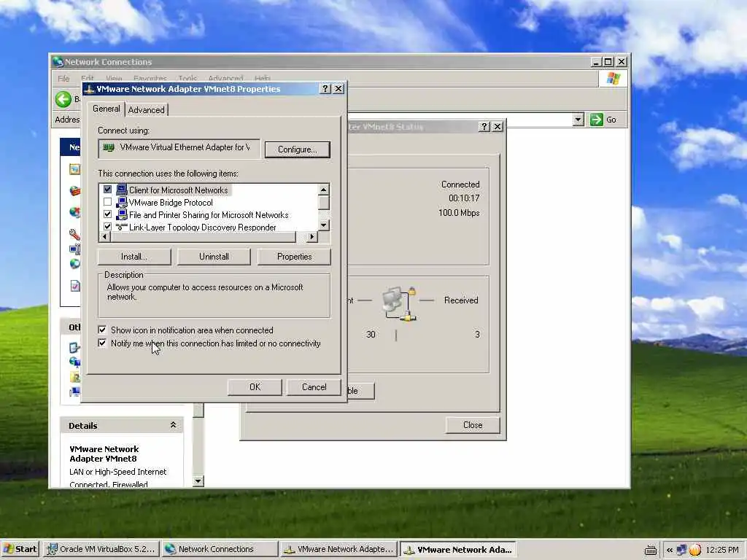Viewport: 747px width, 560px height.
Task: Click the context help question mark in Properties dialog
Action: tap(325, 88)
